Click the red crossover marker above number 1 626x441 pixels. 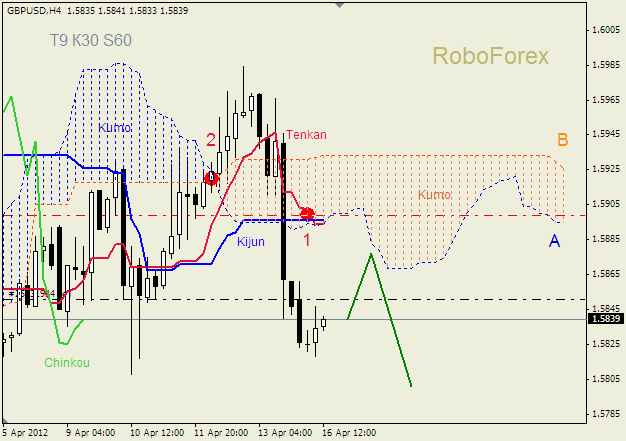coord(307,214)
